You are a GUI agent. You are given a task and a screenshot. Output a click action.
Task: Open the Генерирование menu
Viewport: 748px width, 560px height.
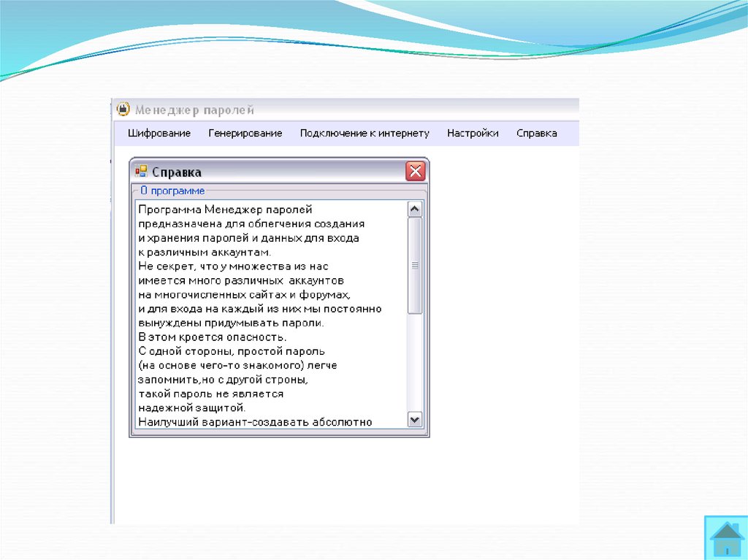point(245,133)
